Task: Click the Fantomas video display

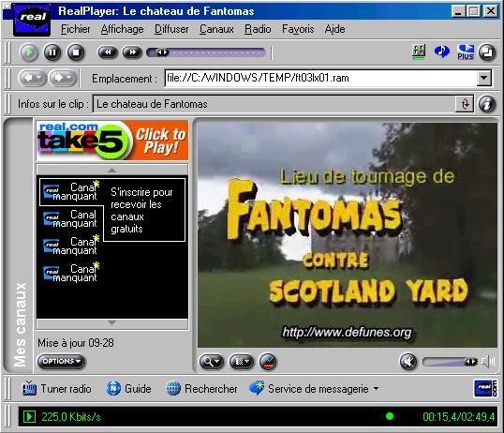Action: point(348,235)
